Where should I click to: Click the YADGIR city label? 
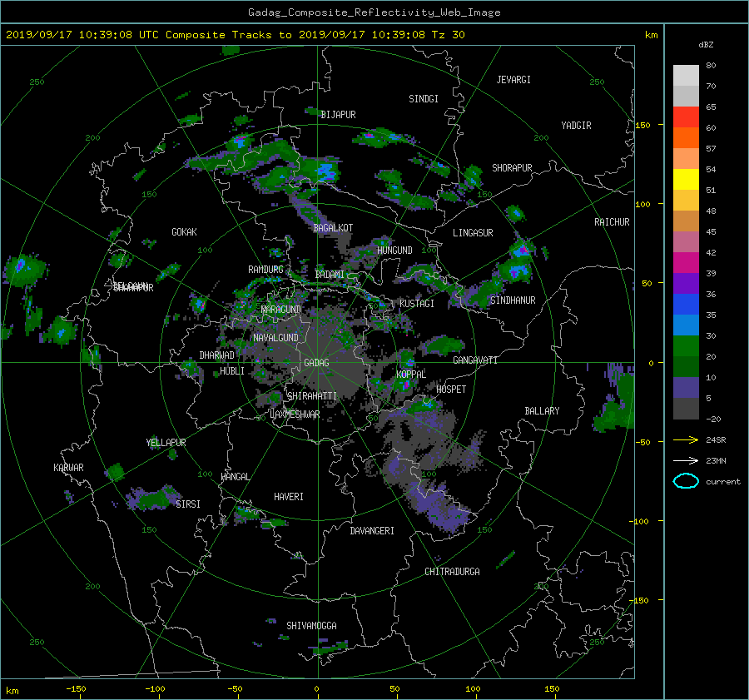click(x=576, y=126)
